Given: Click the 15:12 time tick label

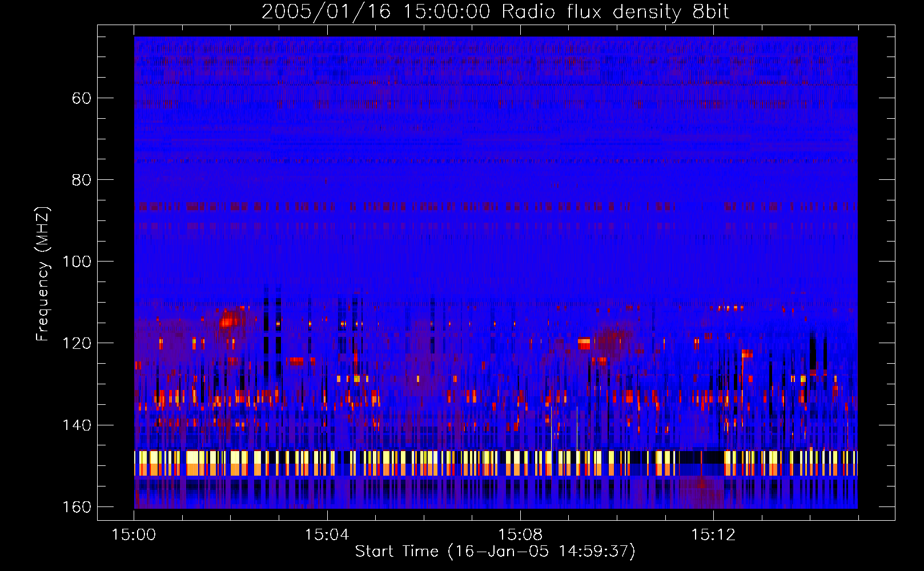Looking at the screenshot, I should 713,534.
